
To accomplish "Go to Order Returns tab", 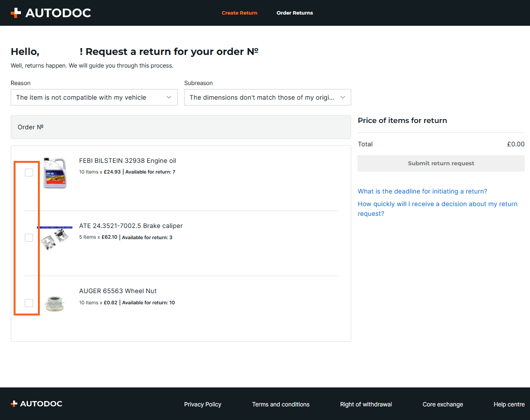I will click(295, 13).
